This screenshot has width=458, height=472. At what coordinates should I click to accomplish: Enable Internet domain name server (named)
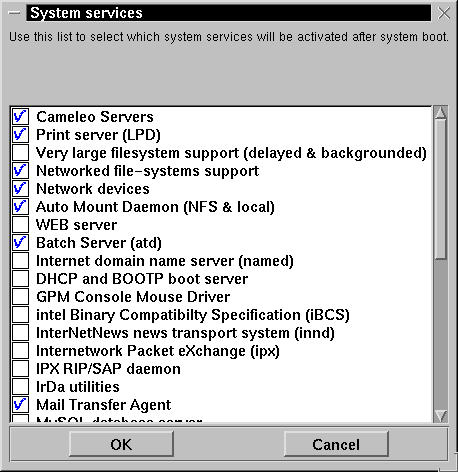[x=21, y=261]
